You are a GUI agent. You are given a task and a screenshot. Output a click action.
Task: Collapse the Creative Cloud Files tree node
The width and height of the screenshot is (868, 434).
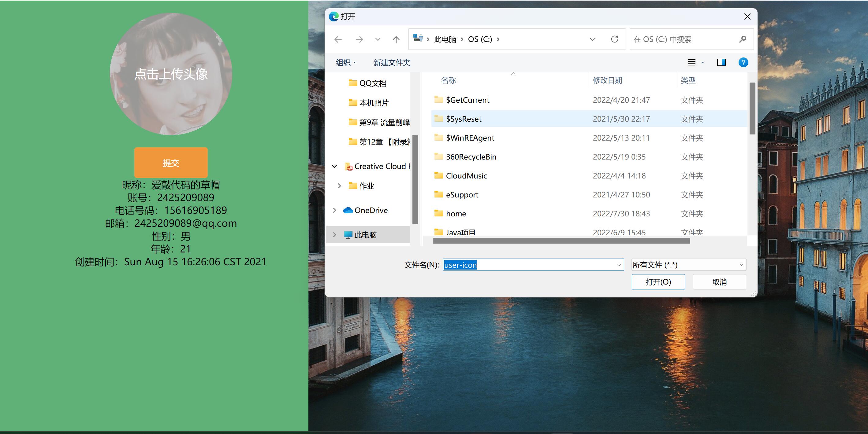tap(334, 166)
